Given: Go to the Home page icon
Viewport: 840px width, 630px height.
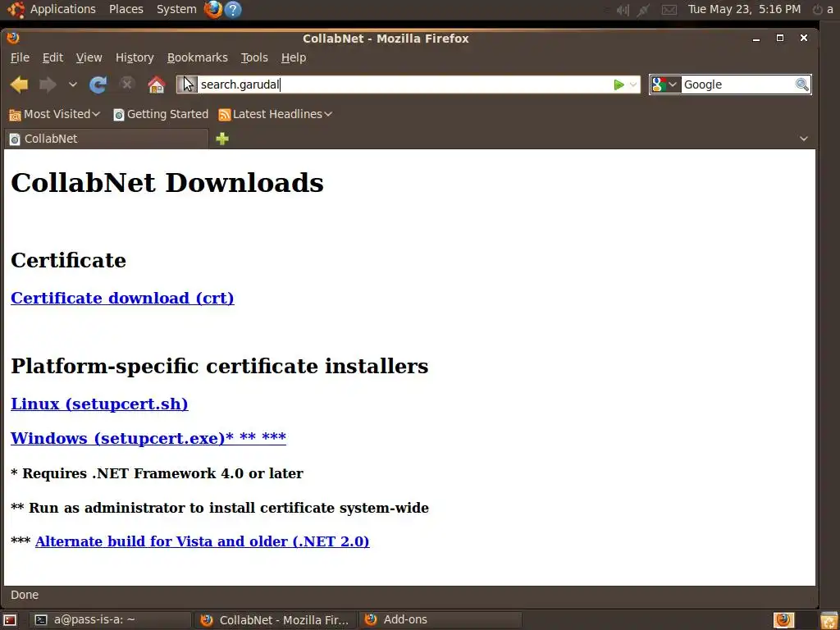Looking at the screenshot, I should [x=157, y=84].
